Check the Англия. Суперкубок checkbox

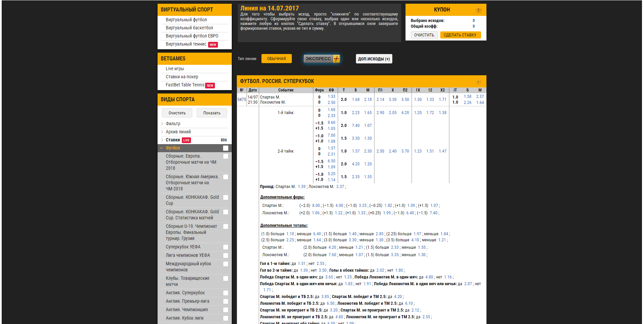click(x=226, y=293)
